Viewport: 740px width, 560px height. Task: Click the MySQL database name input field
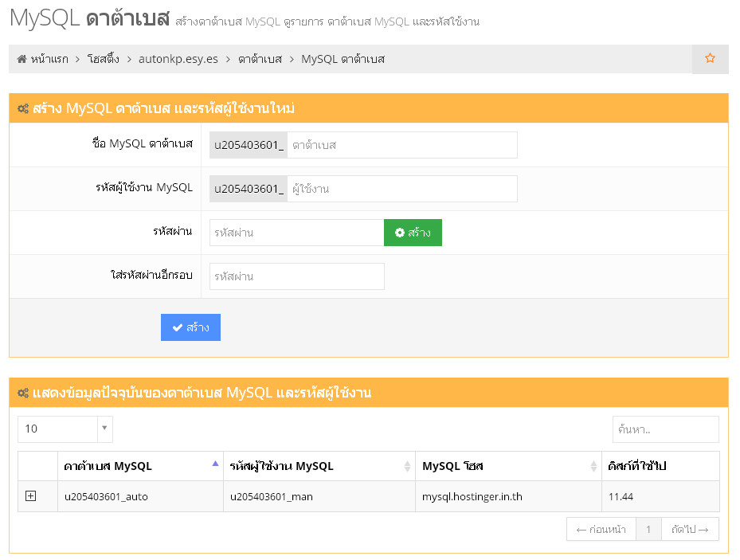click(401, 145)
